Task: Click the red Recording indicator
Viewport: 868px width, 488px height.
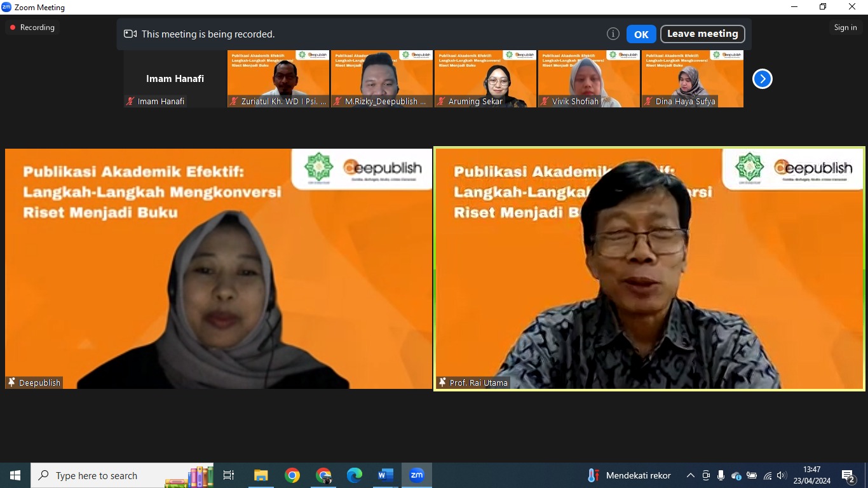Action: click(32, 27)
